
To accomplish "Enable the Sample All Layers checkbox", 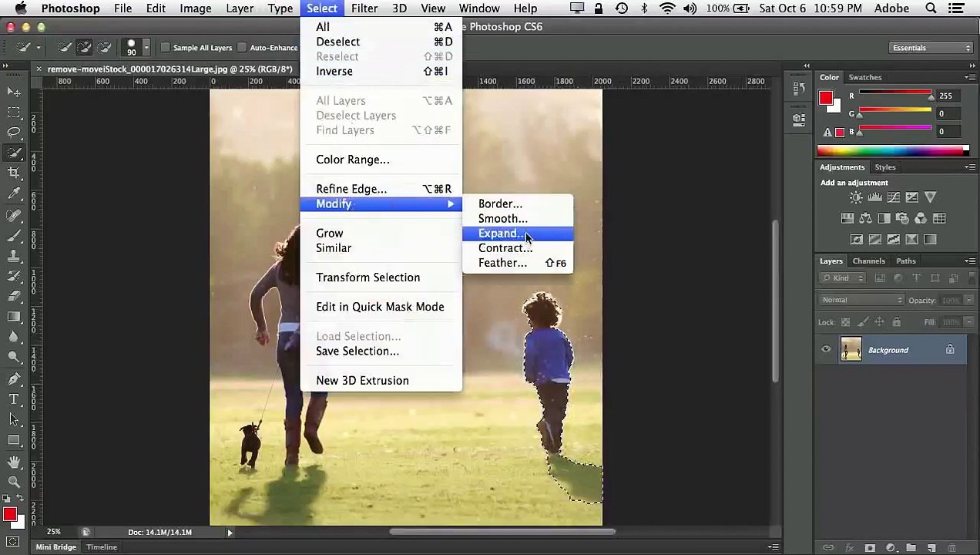I will click(166, 48).
